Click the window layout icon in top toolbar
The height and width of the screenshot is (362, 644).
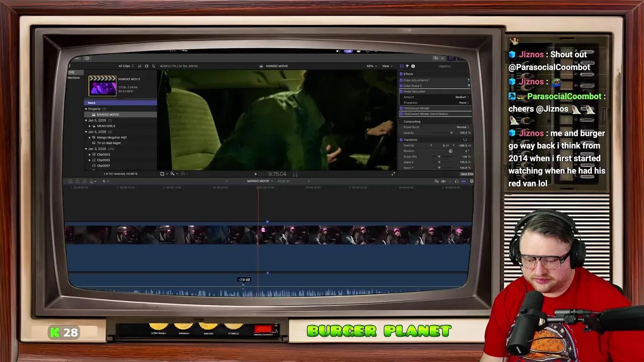coord(436,58)
